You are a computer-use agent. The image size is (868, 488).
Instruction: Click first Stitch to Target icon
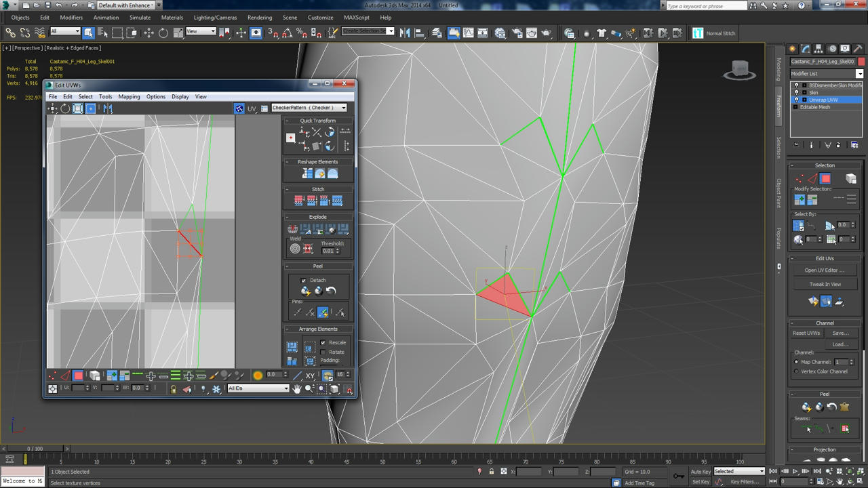tap(298, 201)
